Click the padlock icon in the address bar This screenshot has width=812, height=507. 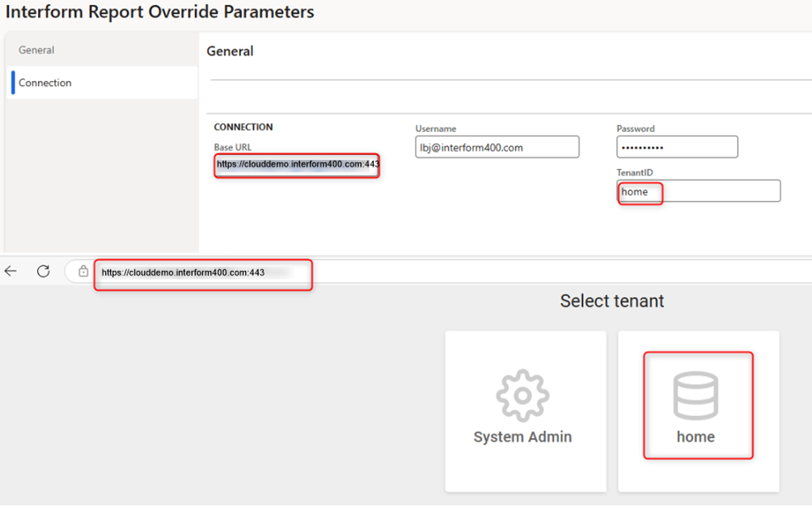[x=83, y=272]
